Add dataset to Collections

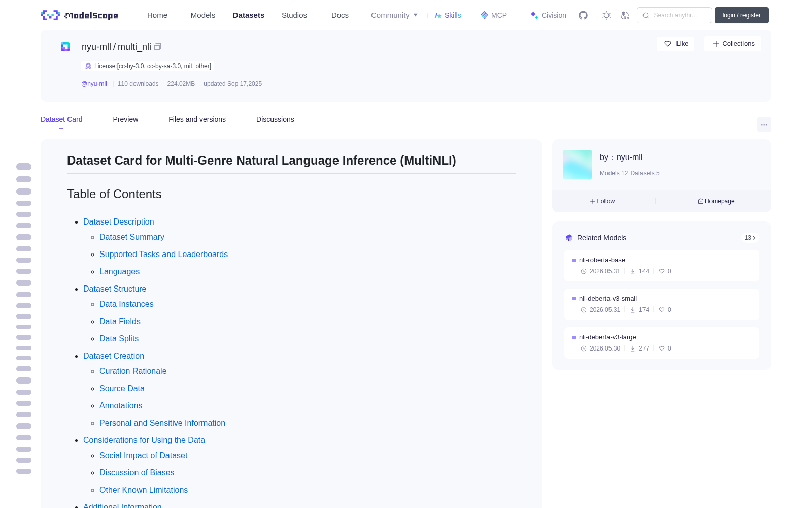point(733,44)
